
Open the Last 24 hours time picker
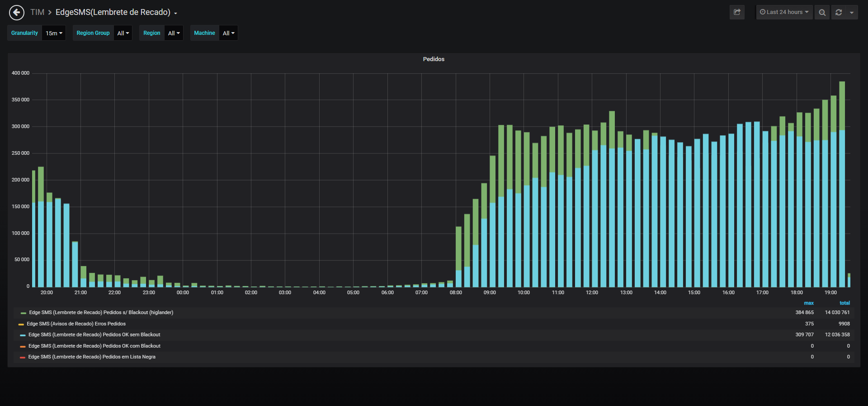pyautogui.click(x=784, y=12)
